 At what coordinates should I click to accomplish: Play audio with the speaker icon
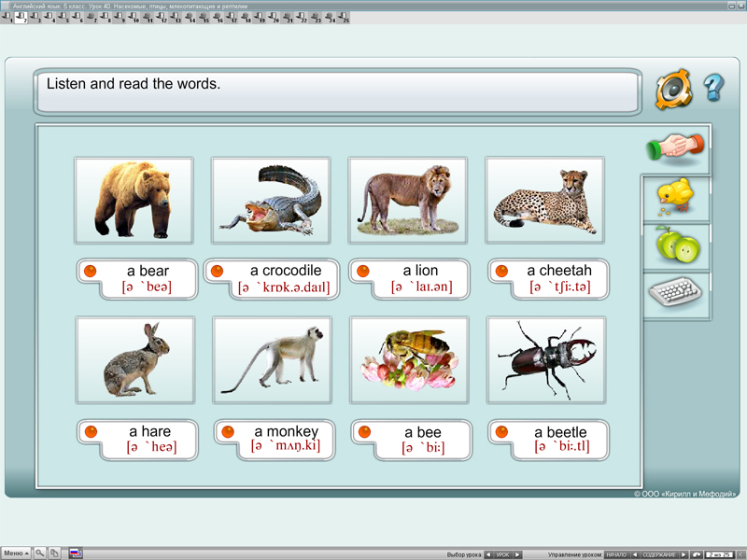[x=673, y=89]
